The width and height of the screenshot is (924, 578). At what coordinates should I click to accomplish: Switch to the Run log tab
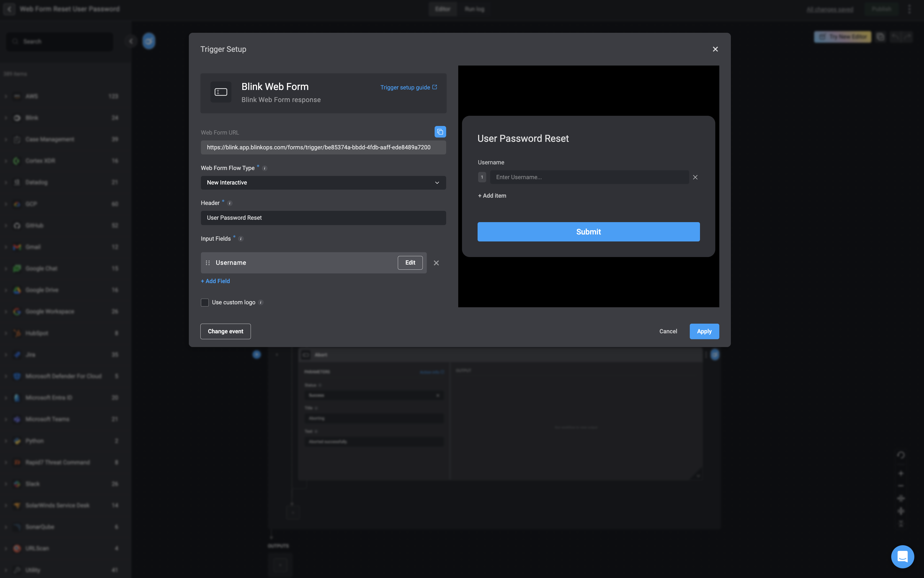pyautogui.click(x=474, y=9)
